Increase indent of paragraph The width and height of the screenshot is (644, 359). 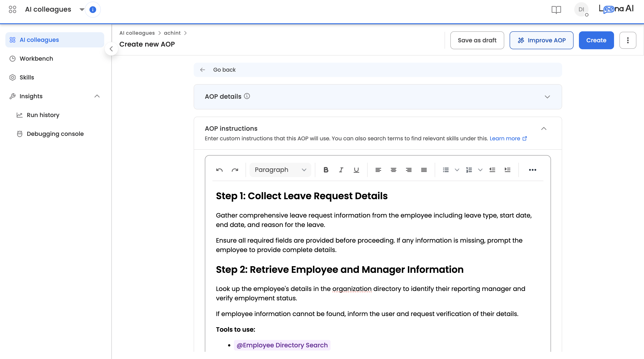[508, 170]
